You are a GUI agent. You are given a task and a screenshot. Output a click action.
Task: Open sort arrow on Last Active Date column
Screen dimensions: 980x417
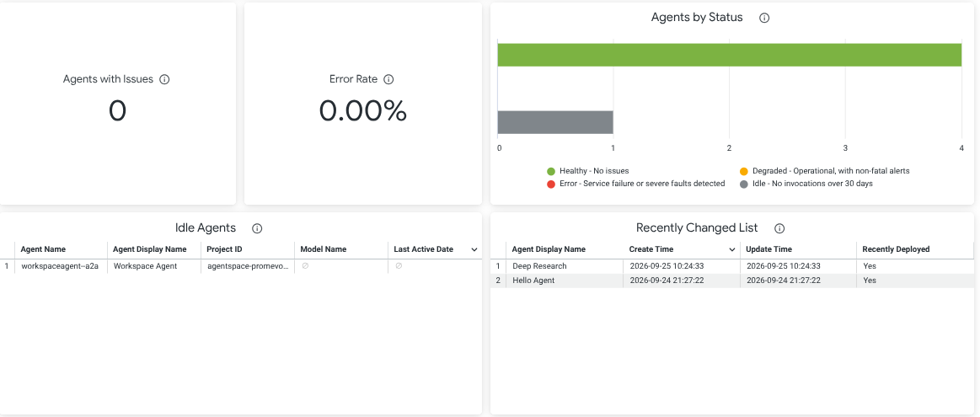coord(474,249)
